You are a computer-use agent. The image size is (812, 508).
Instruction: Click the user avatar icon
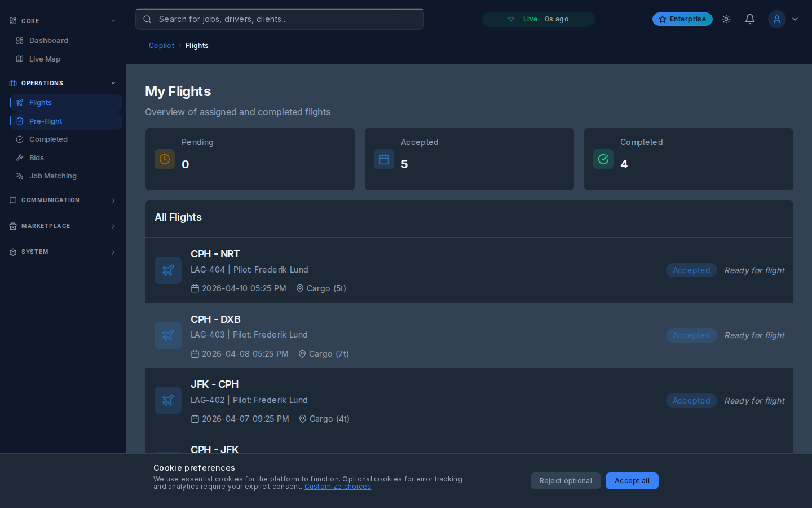click(x=777, y=19)
